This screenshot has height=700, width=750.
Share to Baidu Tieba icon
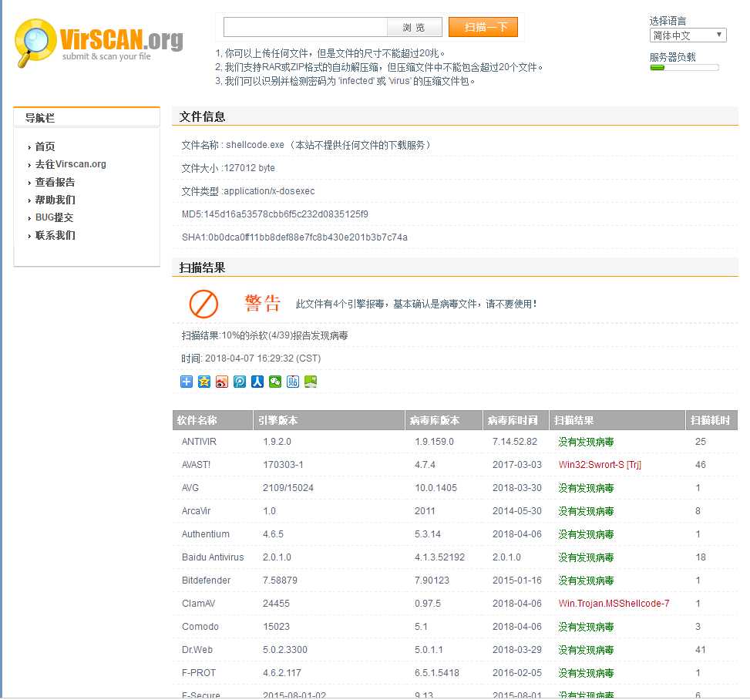coord(293,382)
